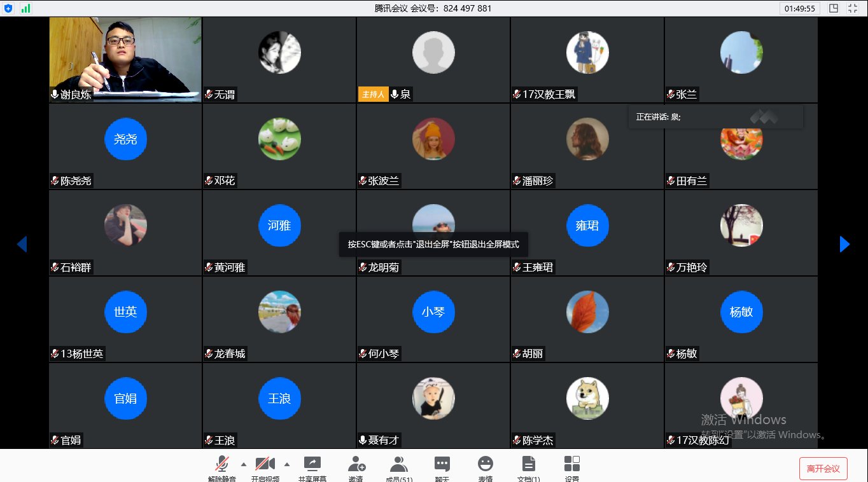Click the blue security shield icon

click(9, 8)
